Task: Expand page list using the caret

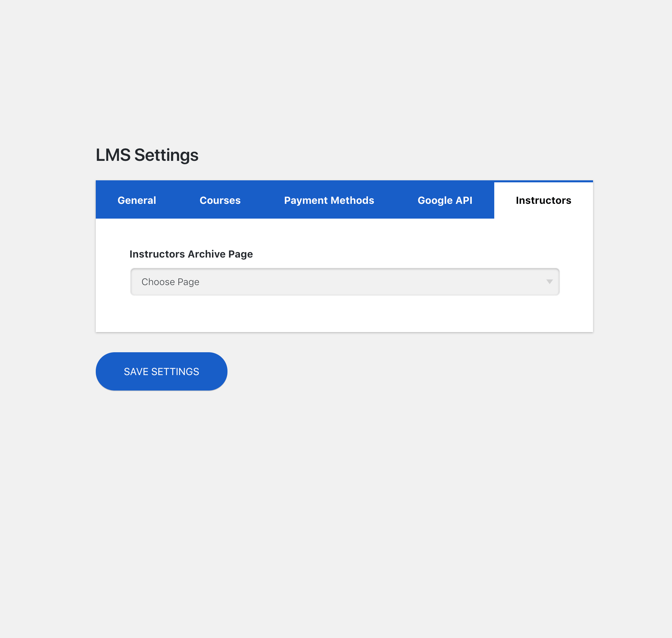Action: click(x=549, y=282)
